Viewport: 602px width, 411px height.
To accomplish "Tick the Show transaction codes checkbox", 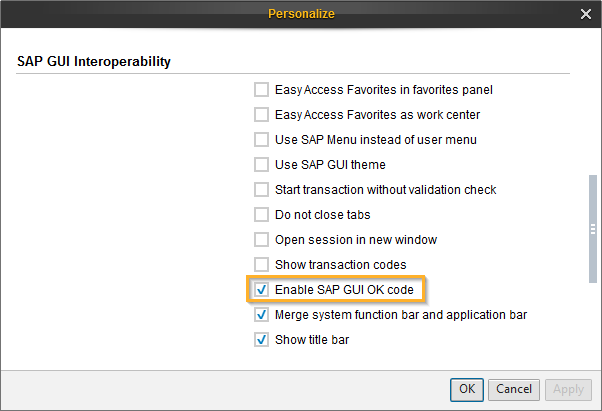I will pyautogui.click(x=262, y=265).
